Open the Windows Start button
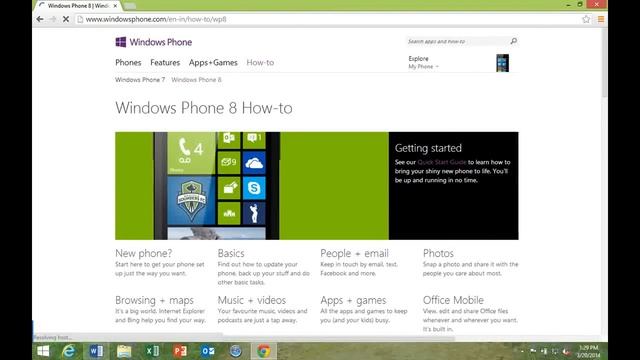The image size is (640, 360). (x=43, y=351)
